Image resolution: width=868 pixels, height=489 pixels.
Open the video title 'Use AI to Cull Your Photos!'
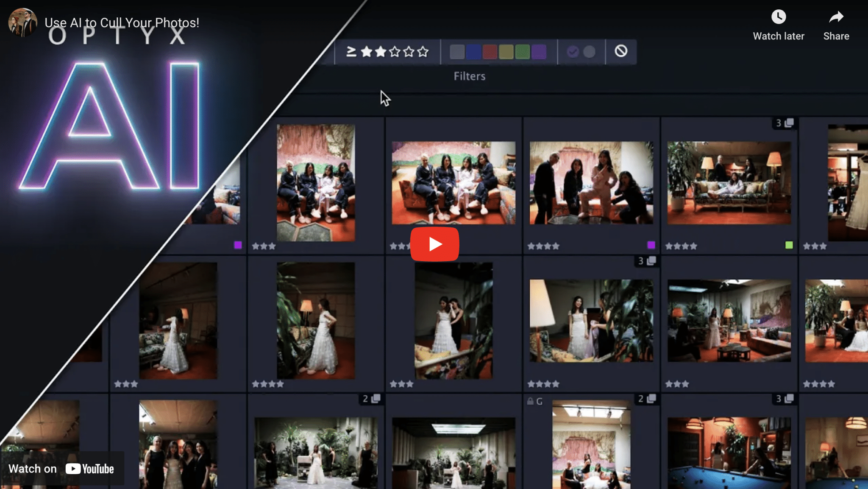[122, 22]
